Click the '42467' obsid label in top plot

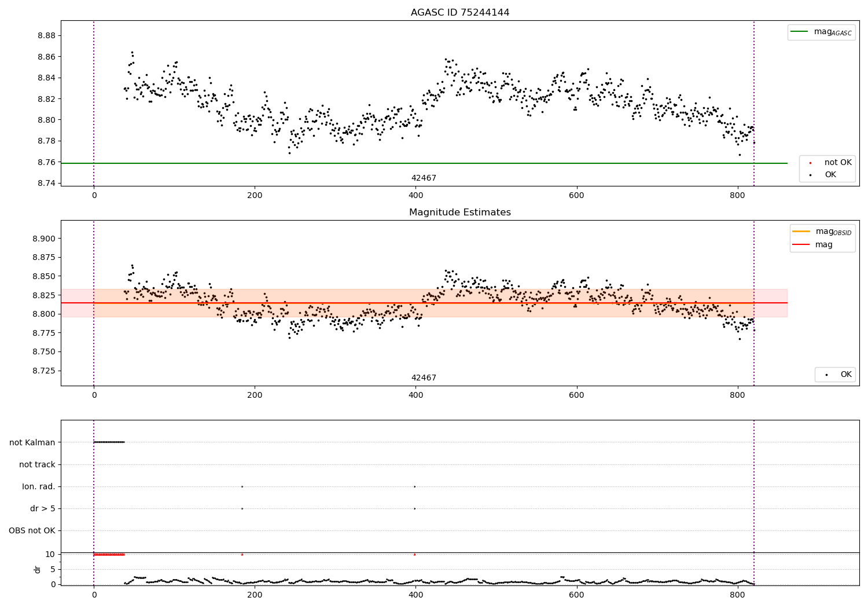click(424, 178)
